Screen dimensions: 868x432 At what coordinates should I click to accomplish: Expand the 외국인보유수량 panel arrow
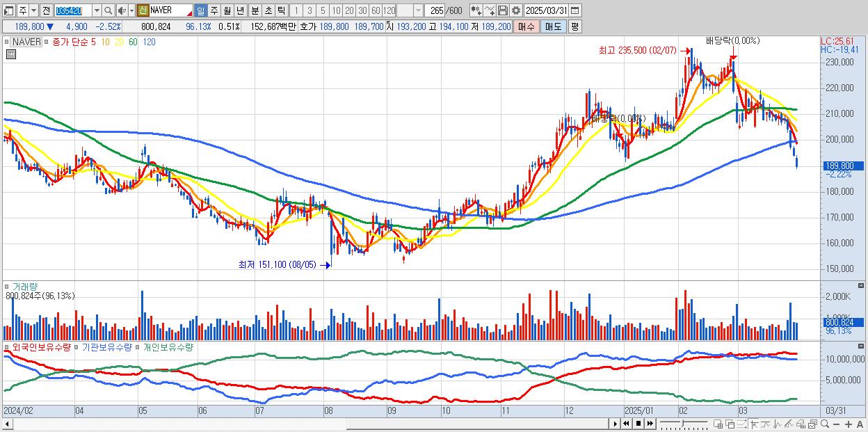(6, 346)
